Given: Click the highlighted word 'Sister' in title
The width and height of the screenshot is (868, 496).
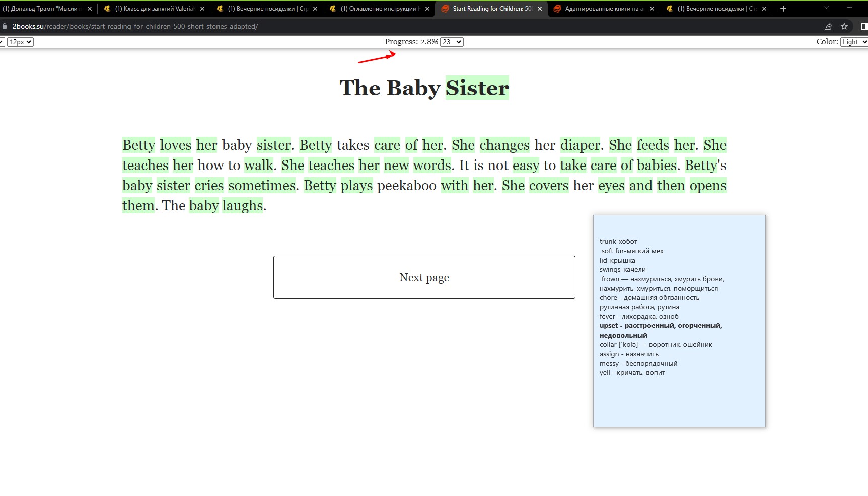Looking at the screenshot, I should click(477, 88).
